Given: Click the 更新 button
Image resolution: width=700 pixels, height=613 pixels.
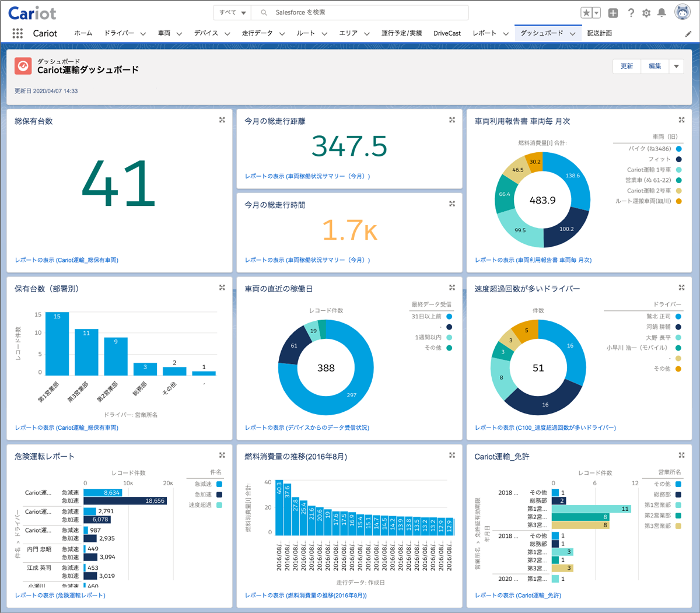Looking at the screenshot, I should [x=626, y=66].
